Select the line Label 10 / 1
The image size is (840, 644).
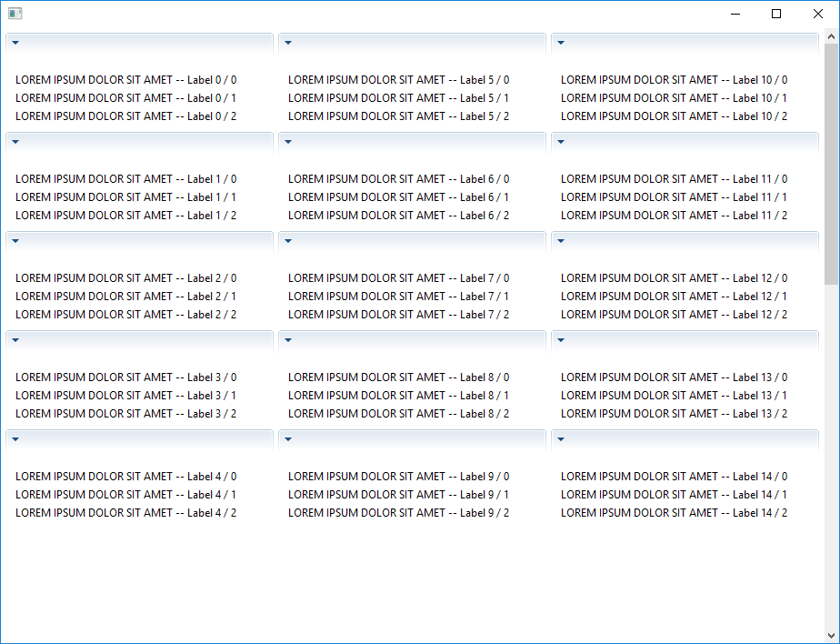click(x=674, y=98)
